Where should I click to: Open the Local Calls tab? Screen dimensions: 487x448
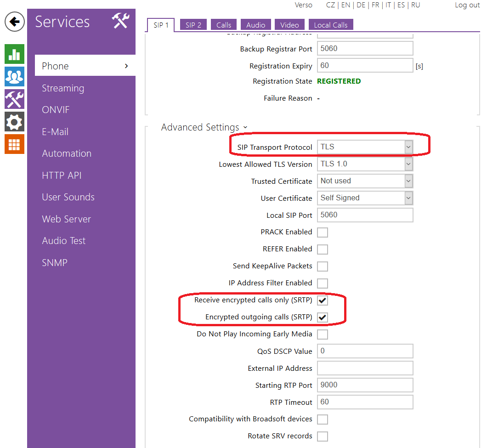pyautogui.click(x=330, y=25)
